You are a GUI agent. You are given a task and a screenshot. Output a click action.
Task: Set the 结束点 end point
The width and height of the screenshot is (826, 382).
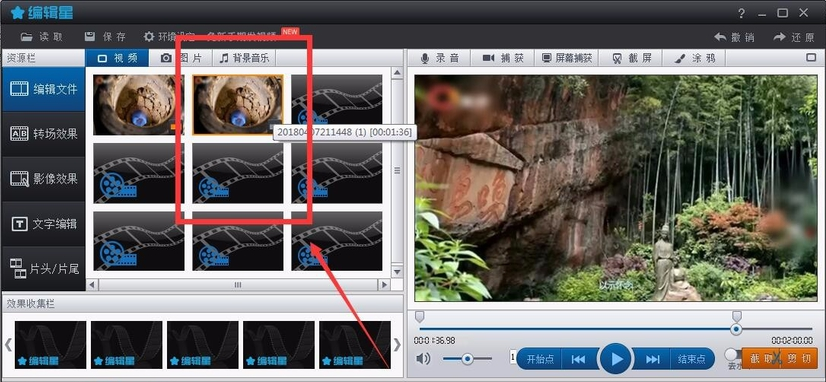(692, 359)
